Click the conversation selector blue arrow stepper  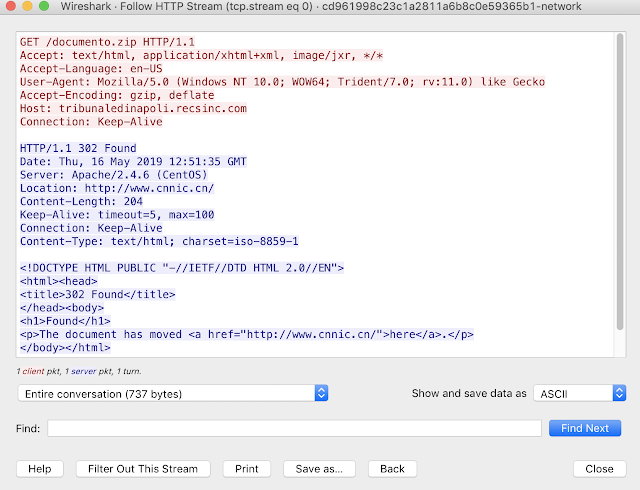[321, 394]
